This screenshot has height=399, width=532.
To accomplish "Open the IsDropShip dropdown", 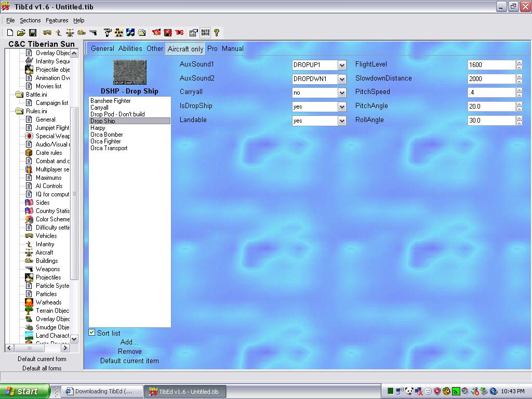I will click(x=342, y=107).
